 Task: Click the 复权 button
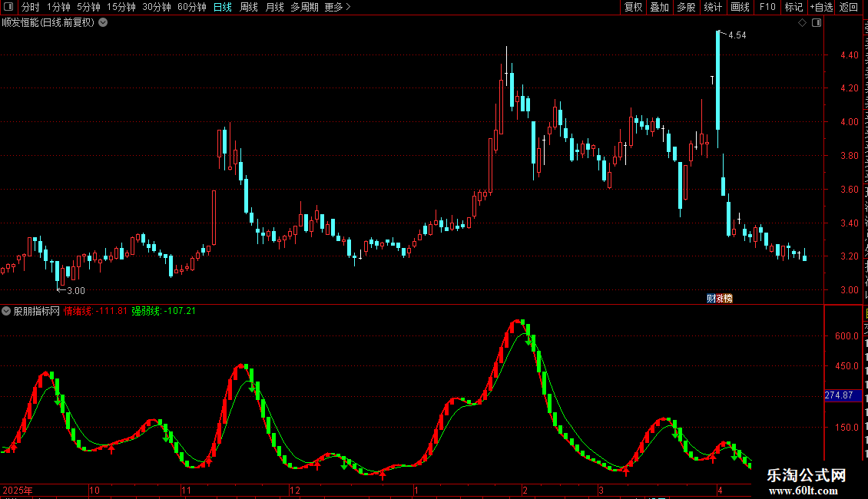tap(633, 7)
